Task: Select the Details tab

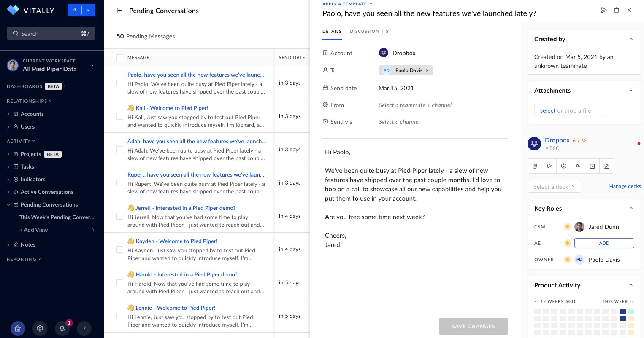Action: click(x=332, y=31)
